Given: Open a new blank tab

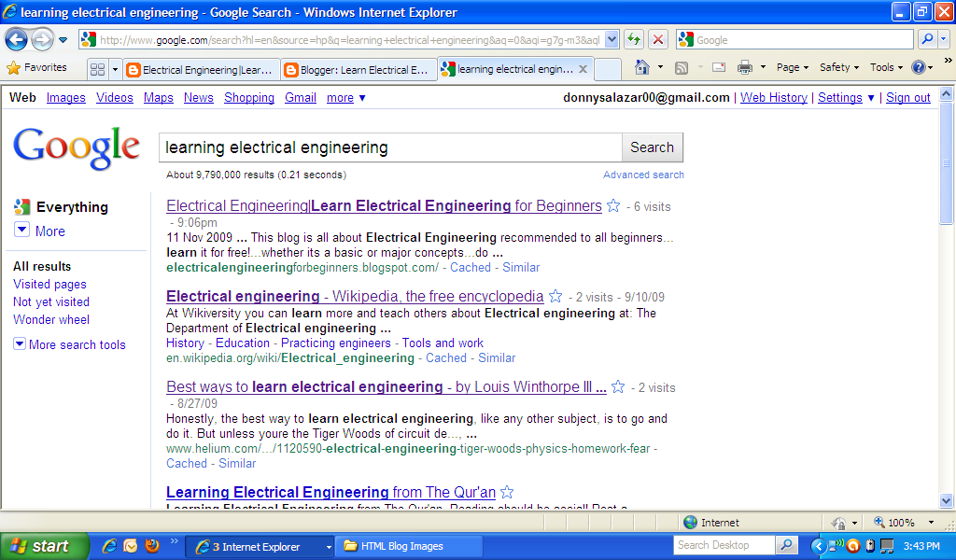Looking at the screenshot, I should (x=607, y=69).
